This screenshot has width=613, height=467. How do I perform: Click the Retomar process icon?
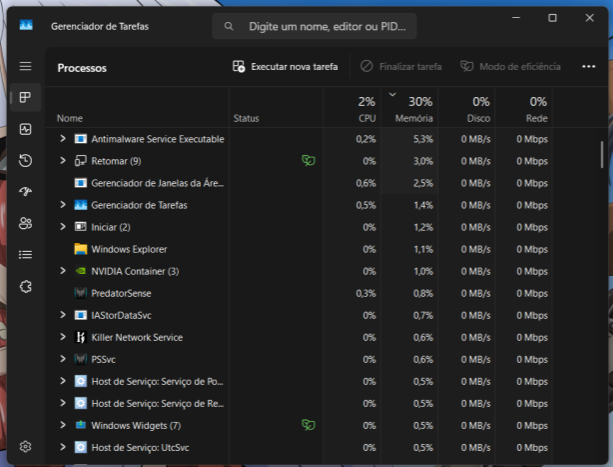click(81, 161)
